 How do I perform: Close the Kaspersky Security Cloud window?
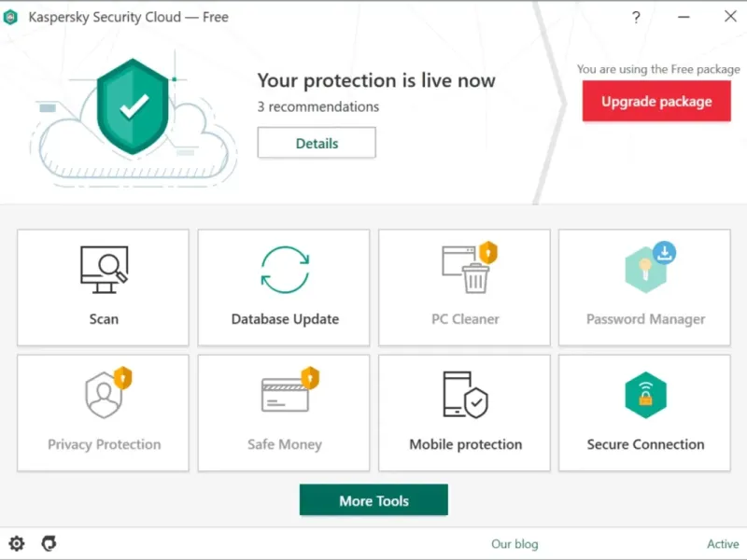pos(730,17)
